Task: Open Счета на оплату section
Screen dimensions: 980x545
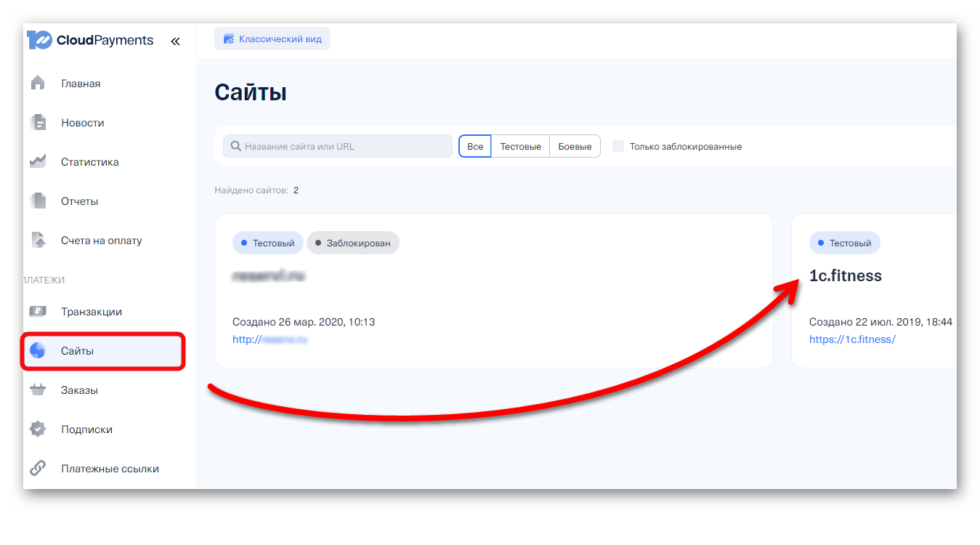Action: 103,240
